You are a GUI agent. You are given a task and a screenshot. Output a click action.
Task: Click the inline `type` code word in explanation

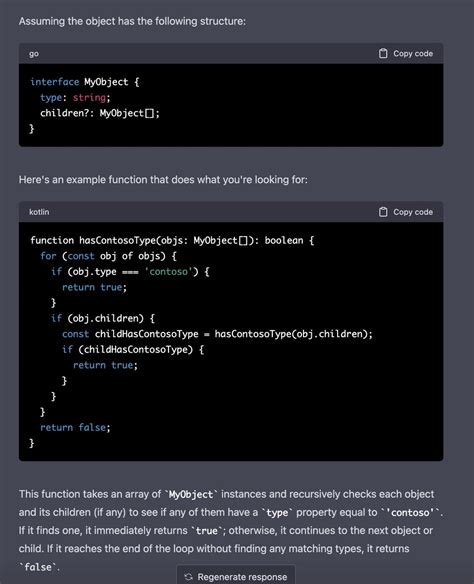point(277,513)
